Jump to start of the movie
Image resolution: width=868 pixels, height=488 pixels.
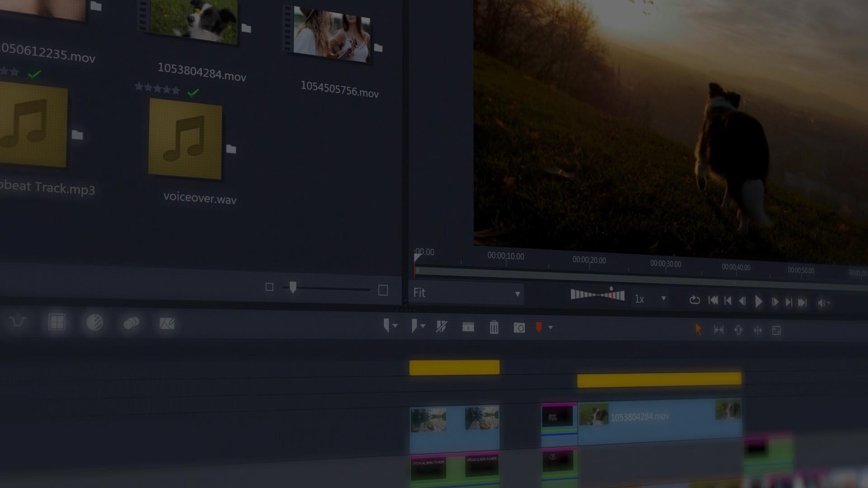[713, 300]
